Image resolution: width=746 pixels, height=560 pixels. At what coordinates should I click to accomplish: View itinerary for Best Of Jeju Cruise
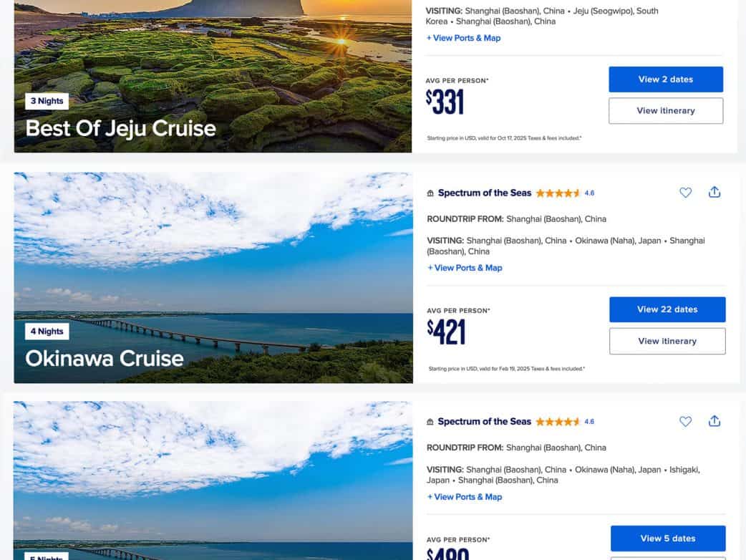point(666,111)
